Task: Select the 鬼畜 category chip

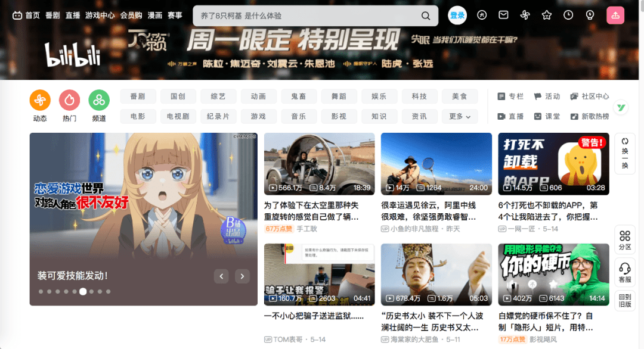Action: tap(299, 96)
